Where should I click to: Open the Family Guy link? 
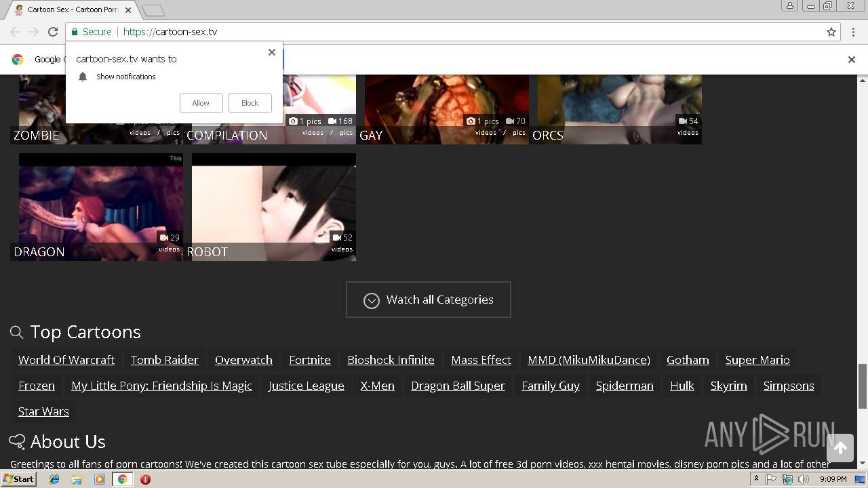point(551,386)
